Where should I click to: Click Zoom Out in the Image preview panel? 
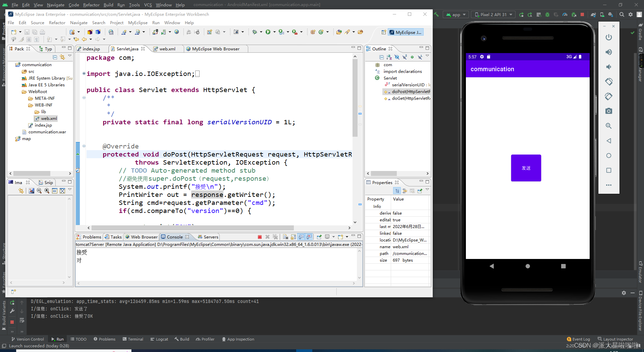[39, 191]
